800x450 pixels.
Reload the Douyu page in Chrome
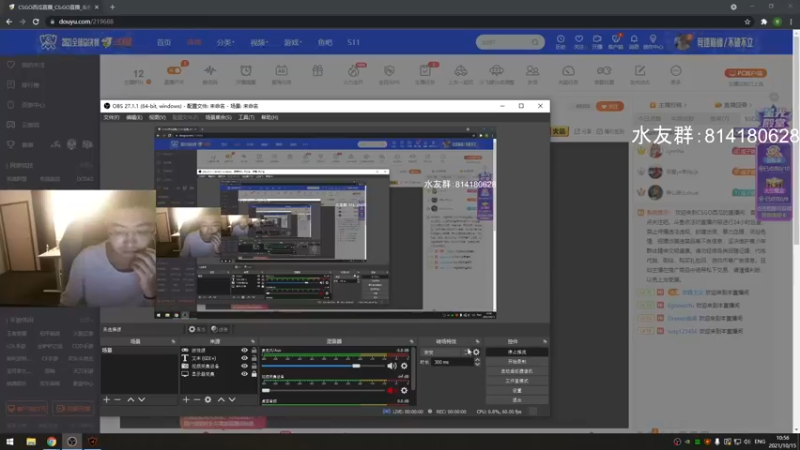point(36,21)
